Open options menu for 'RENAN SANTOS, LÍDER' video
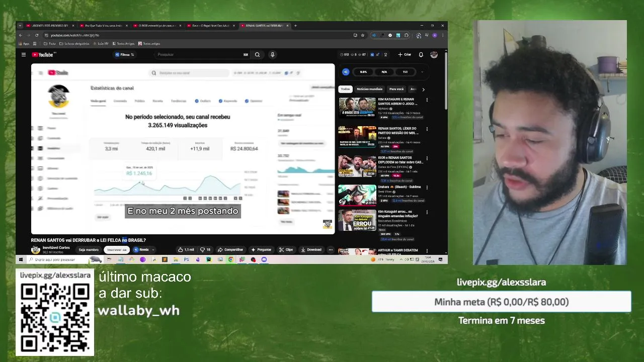This screenshot has height=362, width=644. (427, 129)
